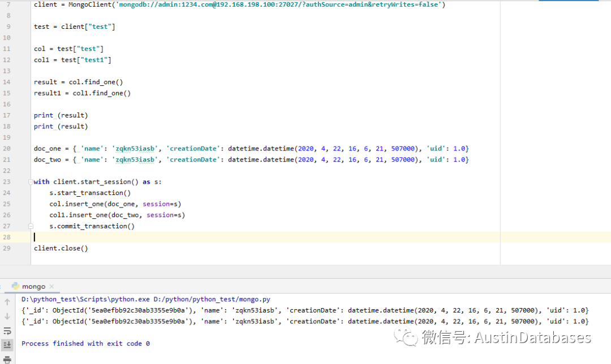Click the print icon in run panel
The image size is (611, 364).
(7, 359)
